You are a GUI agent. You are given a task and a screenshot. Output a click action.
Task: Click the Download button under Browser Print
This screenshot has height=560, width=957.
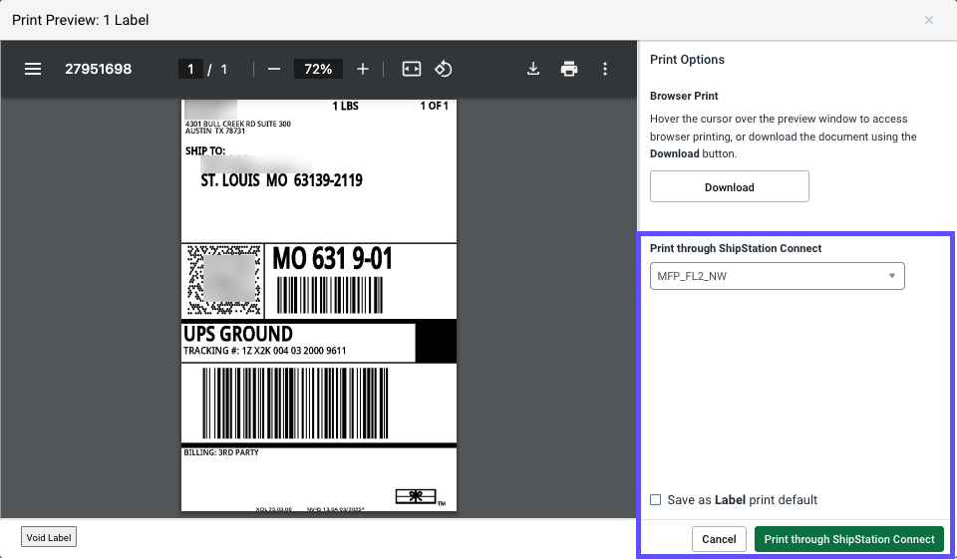(x=729, y=187)
